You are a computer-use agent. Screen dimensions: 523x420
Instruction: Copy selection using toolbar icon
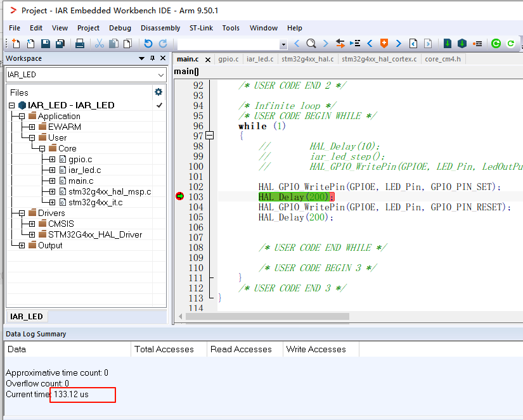coord(113,43)
